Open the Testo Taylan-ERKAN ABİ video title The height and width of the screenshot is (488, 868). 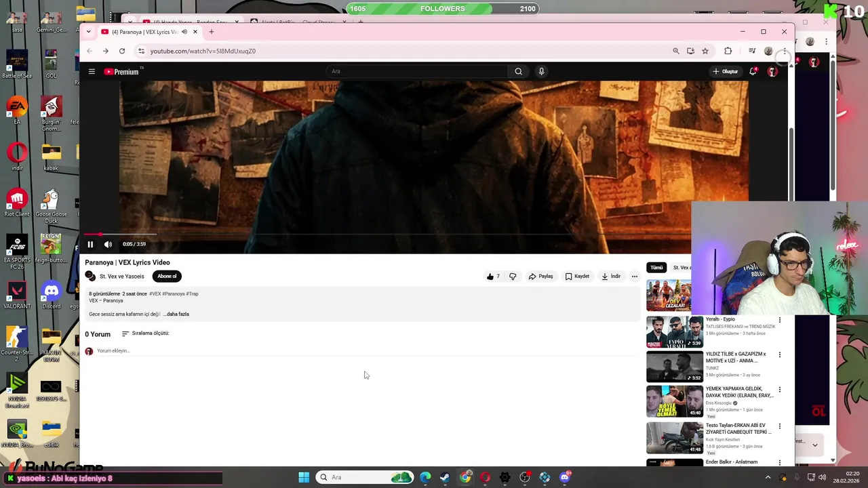click(738, 429)
